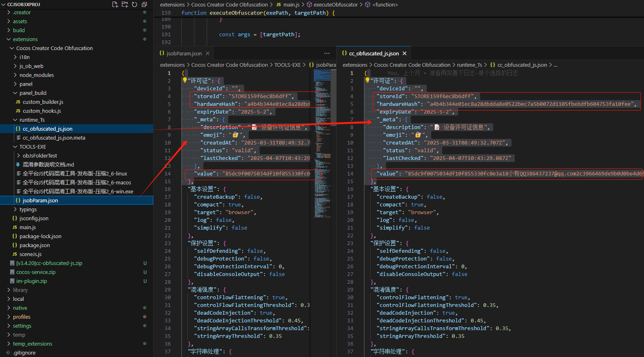644x357 pixels.
Task: Open package.json file
Action: point(35,245)
